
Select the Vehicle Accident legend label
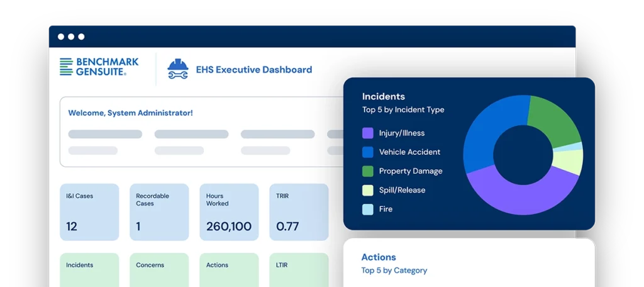coord(409,152)
